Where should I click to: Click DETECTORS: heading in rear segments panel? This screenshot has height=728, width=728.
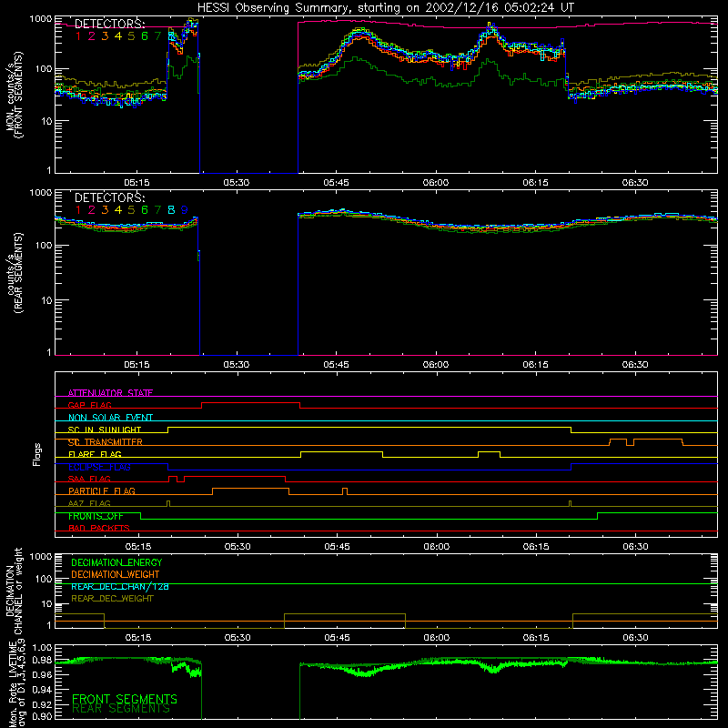coord(109,197)
